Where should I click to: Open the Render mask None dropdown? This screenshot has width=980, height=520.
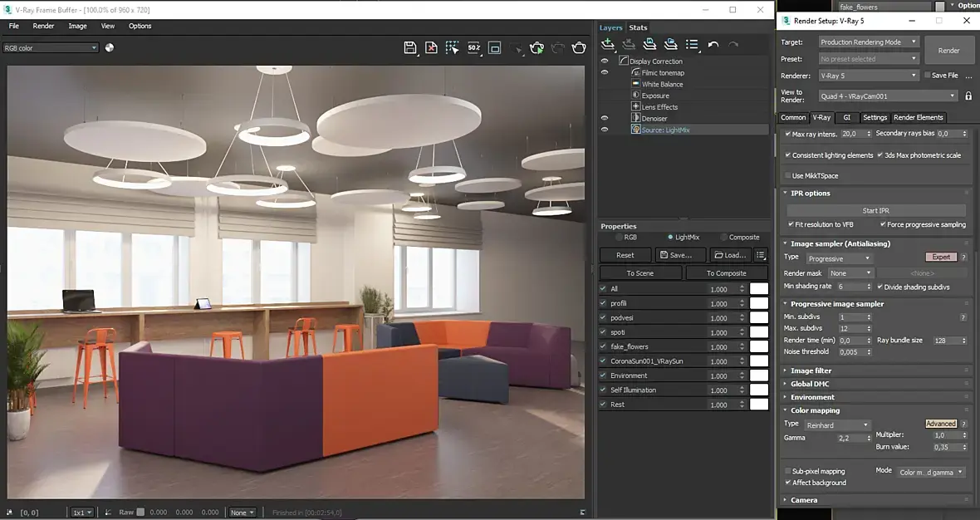850,273
